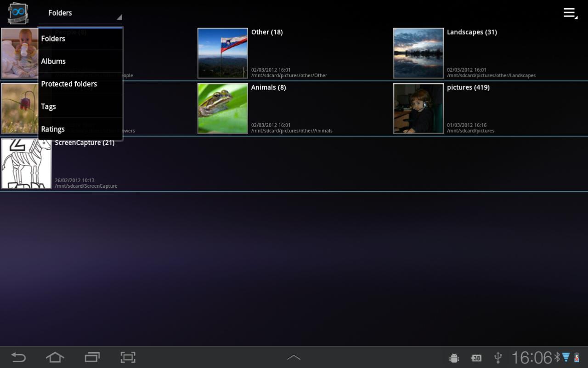Tap the screenshot capture icon in system bar

tap(128, 357)
